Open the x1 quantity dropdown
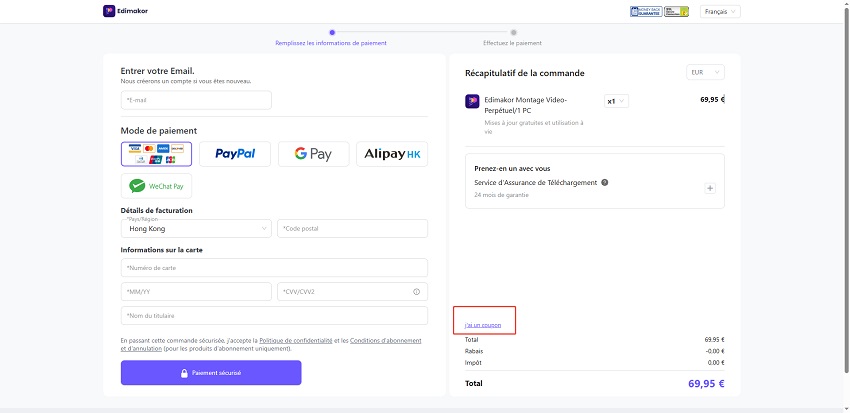Image resolution: width=850 pixels, height=413 pixels. coord(616,101)
